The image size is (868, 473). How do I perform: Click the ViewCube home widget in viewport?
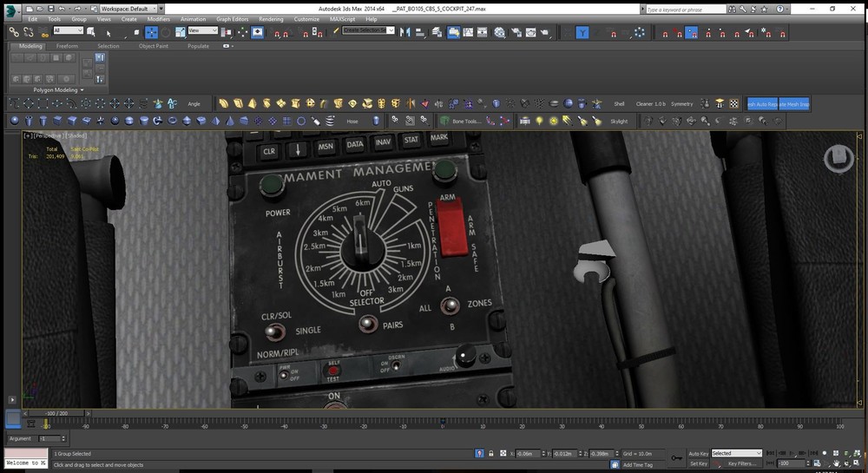point(838,158)
